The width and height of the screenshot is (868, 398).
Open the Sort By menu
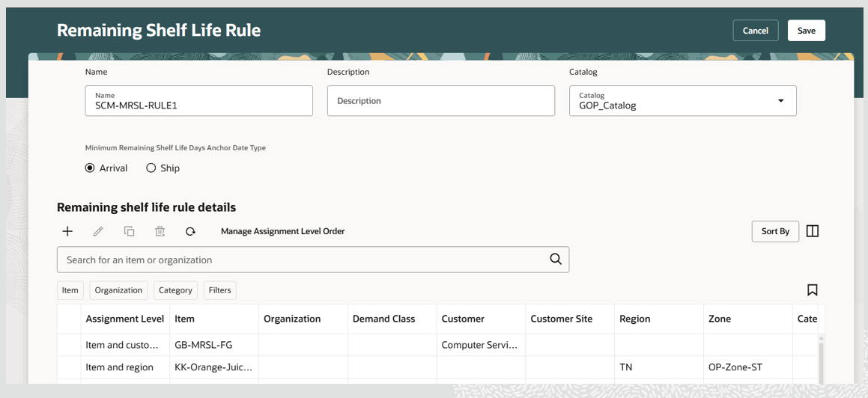775,231
